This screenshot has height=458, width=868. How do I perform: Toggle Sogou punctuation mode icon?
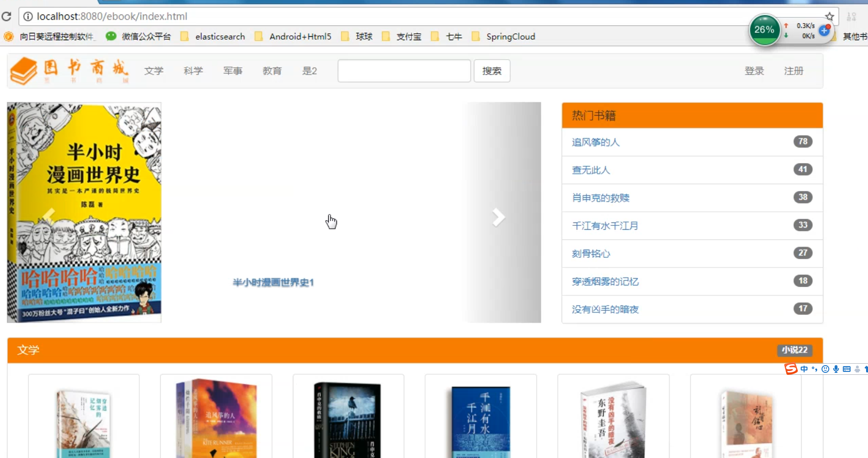click(x=815, y=369)
